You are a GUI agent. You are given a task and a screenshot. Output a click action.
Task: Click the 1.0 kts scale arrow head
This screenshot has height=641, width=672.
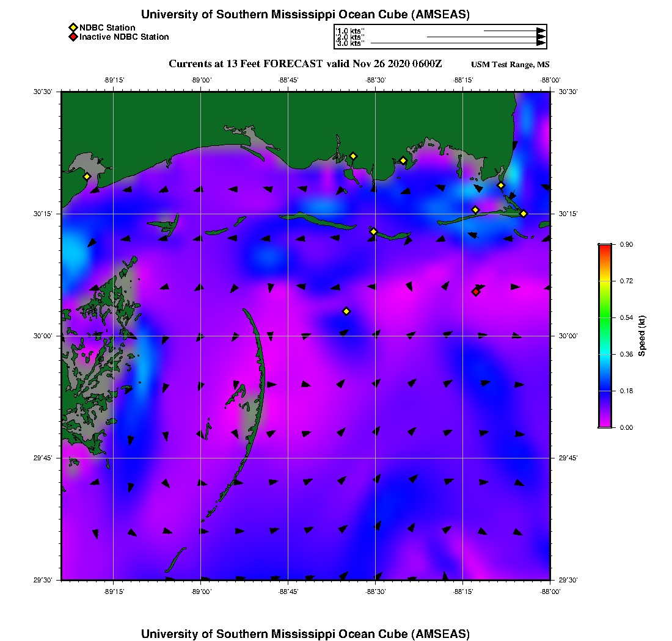click(541, 31)
